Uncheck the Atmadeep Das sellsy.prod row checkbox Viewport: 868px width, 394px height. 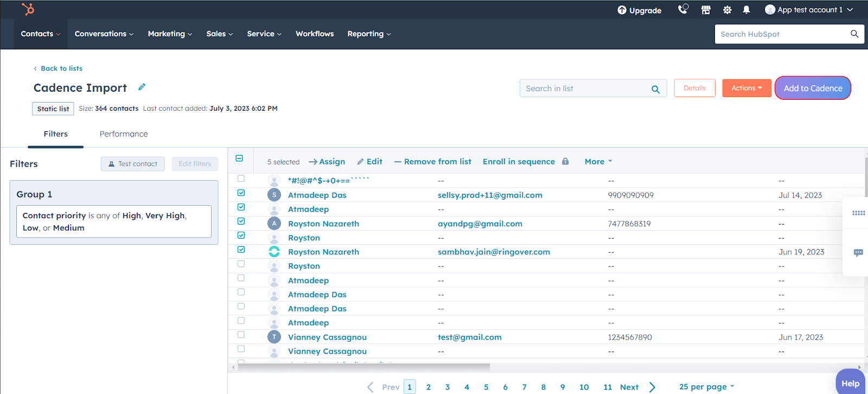coord(241,193)
